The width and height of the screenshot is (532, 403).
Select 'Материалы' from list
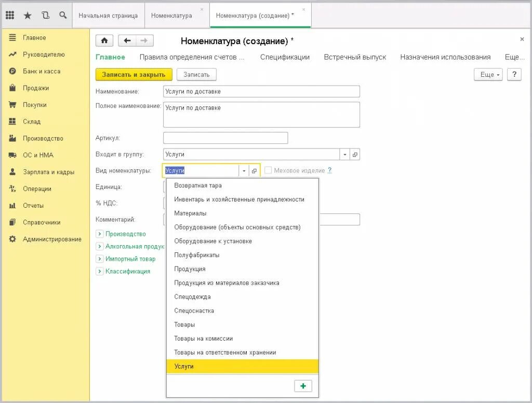click(242, 213)
